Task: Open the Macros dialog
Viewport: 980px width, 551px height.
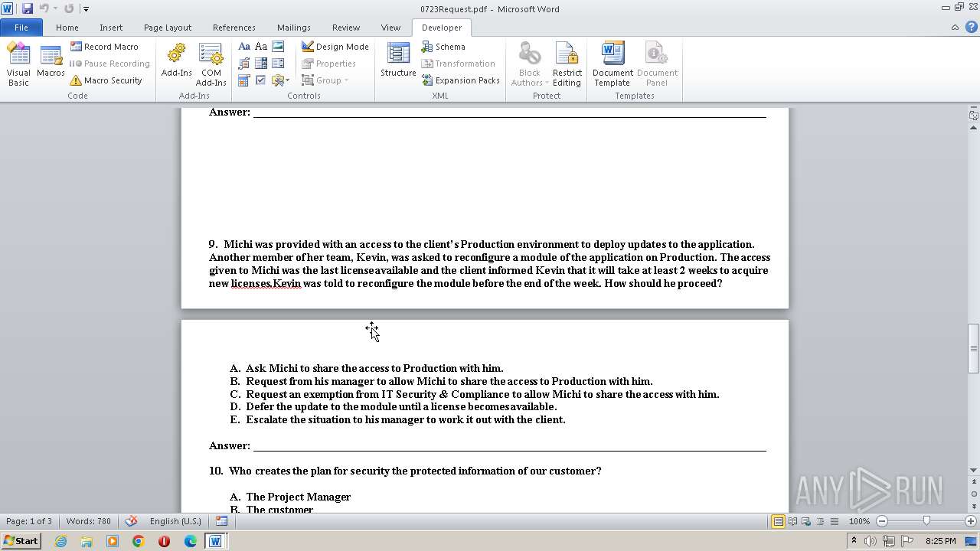Action: pyautogui.click(x=51, y=64)
